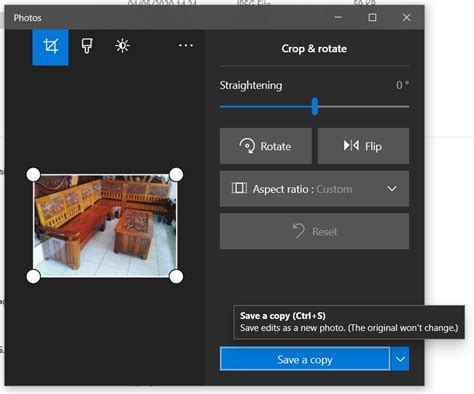The image size is (474, 394).
Task: Click the bottom-left crop handle
Action: [33, 276]
